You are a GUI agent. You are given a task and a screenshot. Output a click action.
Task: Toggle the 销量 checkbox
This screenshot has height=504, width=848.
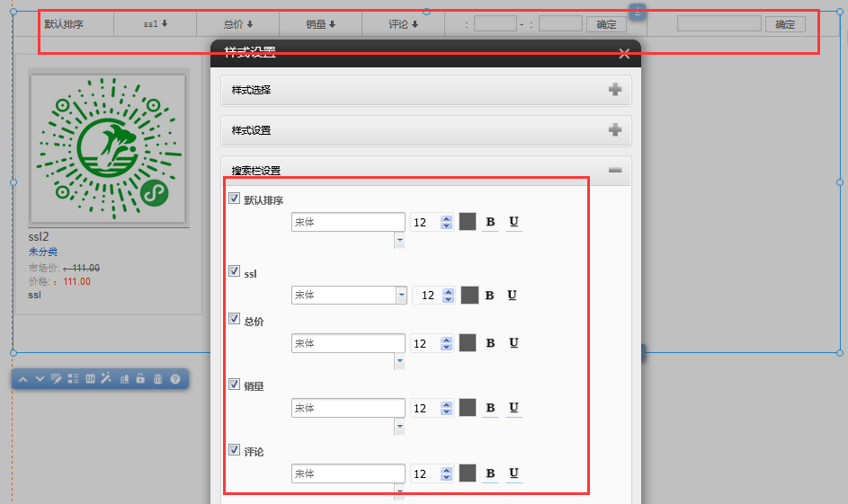tap(235, 385)
